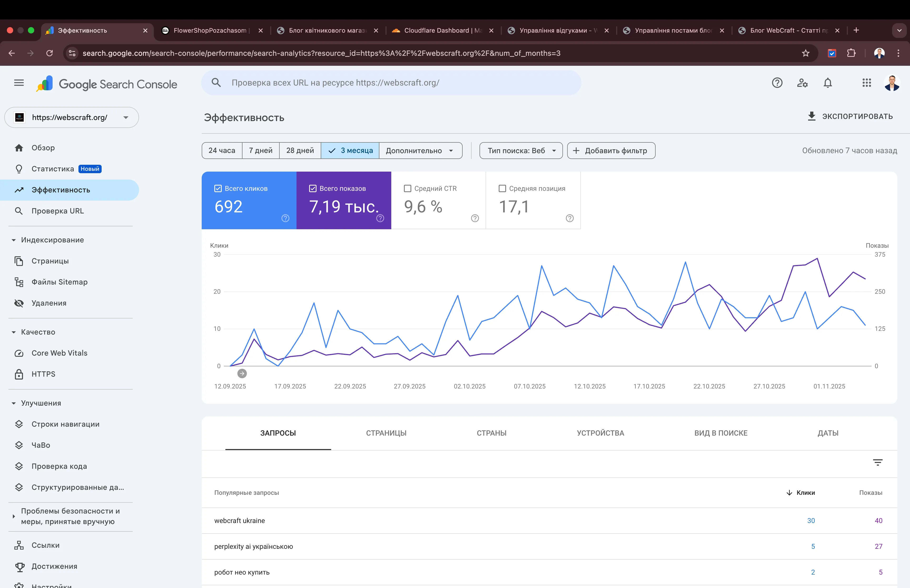Click the filter icon above the queries table
Screen dimensions: 910x588
pos(878,462)
